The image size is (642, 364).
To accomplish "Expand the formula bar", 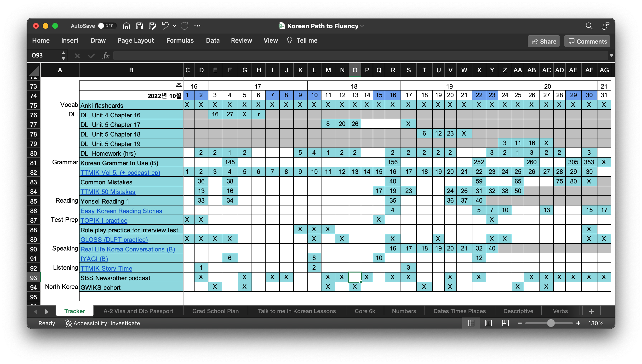I will pyautogui.click(x=611, y=56).
